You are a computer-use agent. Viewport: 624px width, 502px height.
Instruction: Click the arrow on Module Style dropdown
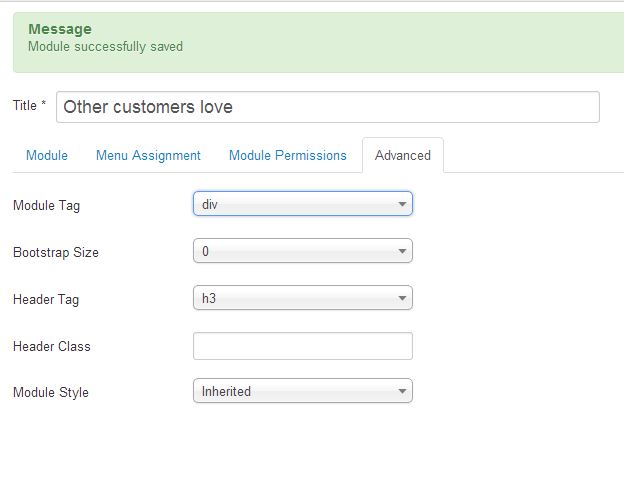point(402,392)
